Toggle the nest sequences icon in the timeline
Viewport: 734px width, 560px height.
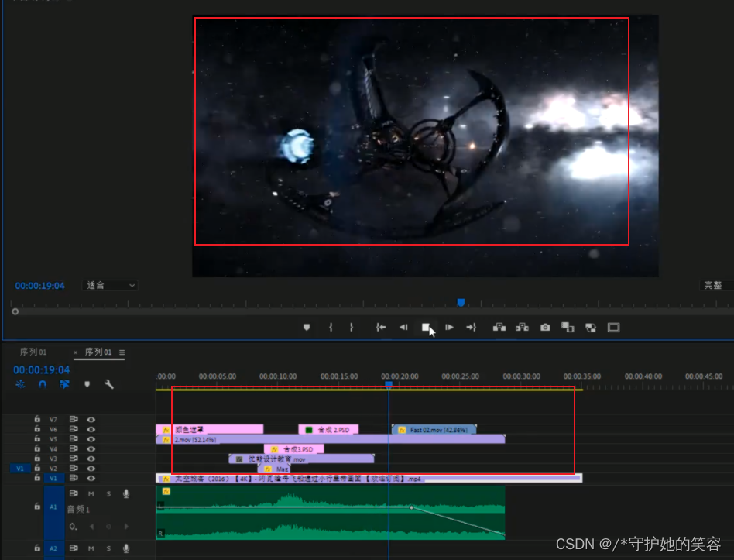coord(20,384)
